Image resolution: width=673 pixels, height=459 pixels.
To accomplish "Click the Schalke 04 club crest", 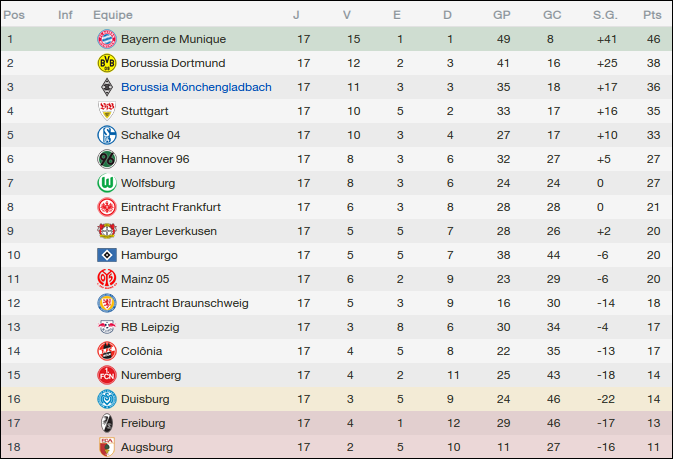I will [106, 135].
